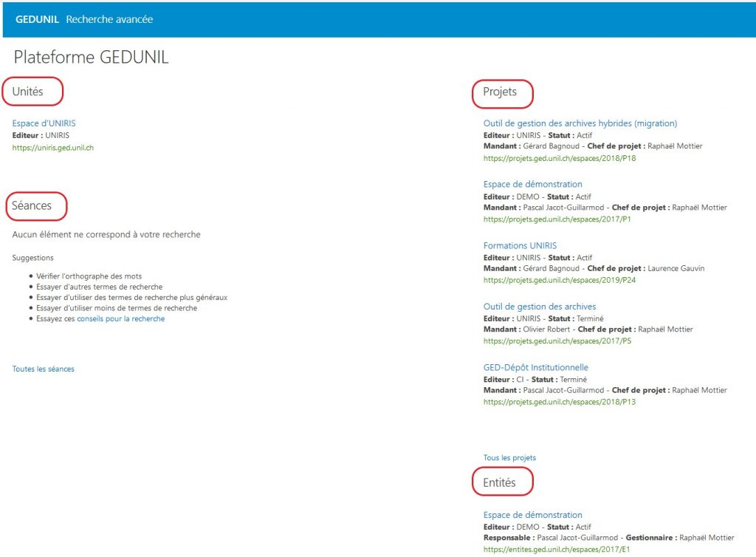The height and width of the screenshot is (557, 756).
Task: Open the terminated Outil de gestion des archives project
Action: [x=539, y=307]
